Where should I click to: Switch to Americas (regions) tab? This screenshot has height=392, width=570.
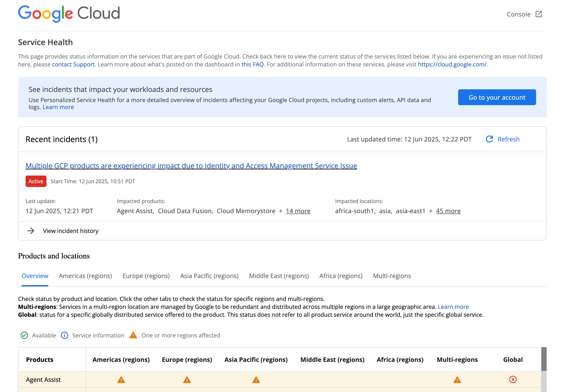85,276
